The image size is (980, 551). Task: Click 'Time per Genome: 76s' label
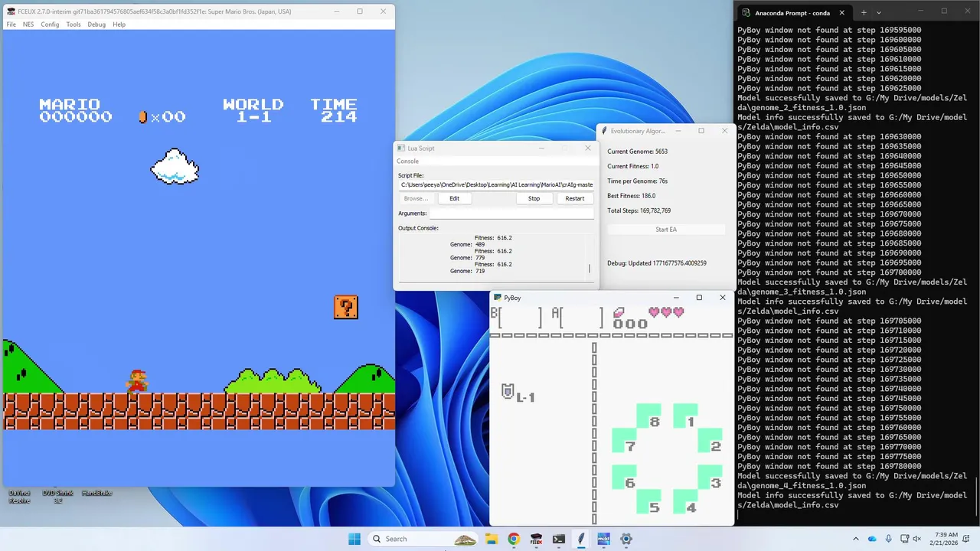tap(637, 181)
